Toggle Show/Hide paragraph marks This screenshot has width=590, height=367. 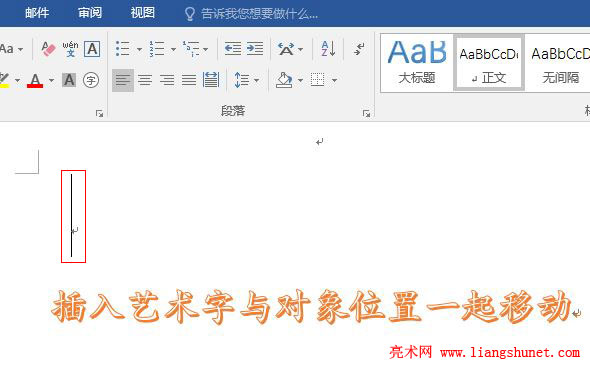[x=359, y=49]
